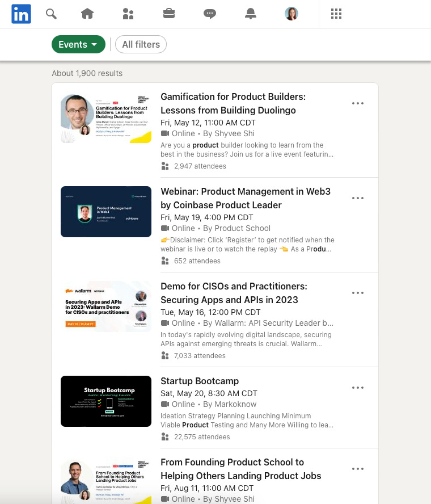Expand the Events filter dropdown
The height and width of the screenshot is (504, 431).
click(x=78, y=44)
